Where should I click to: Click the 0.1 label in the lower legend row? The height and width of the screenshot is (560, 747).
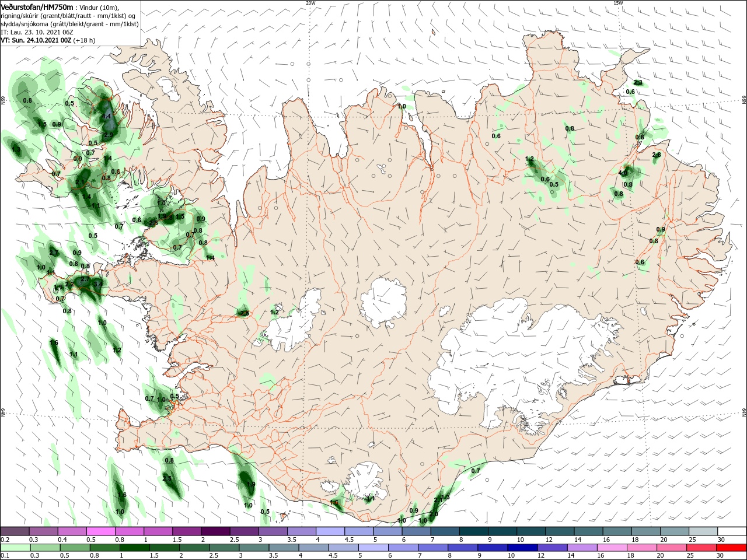coord(5,555)
